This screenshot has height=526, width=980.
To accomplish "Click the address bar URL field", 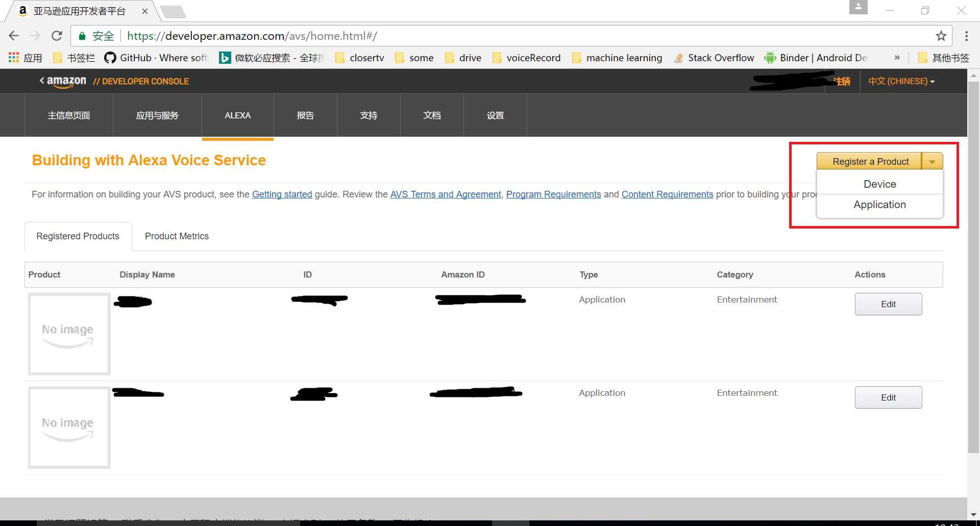I will coord(459,36).
